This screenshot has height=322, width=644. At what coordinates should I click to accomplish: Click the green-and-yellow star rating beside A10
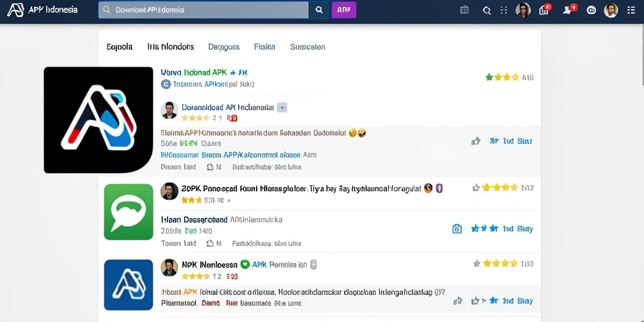coord(502,77)
